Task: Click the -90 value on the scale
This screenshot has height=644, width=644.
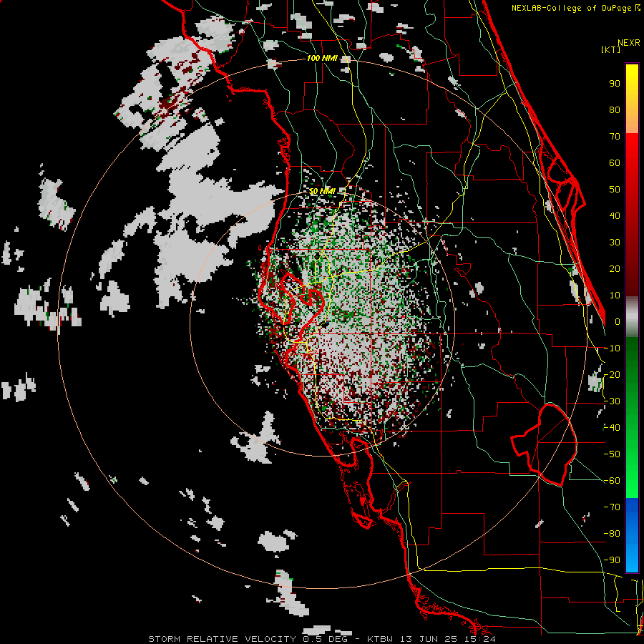Action: click(x=612, y=560)
